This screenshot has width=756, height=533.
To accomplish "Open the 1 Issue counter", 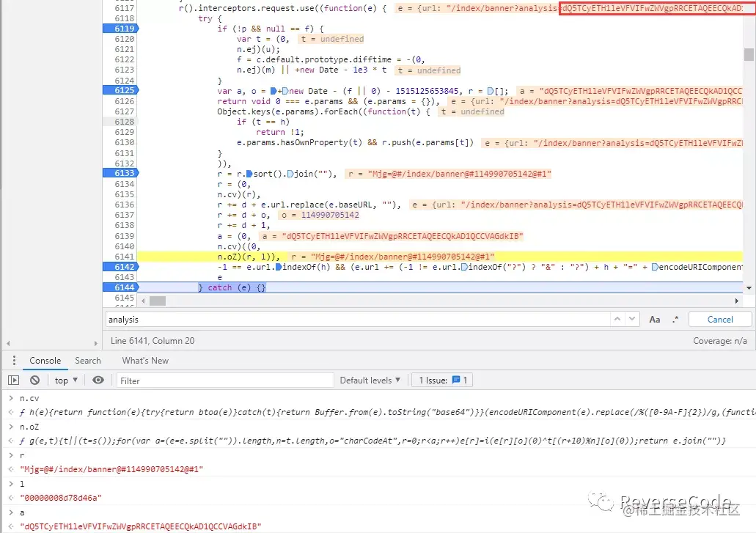I will pos(443,381).
